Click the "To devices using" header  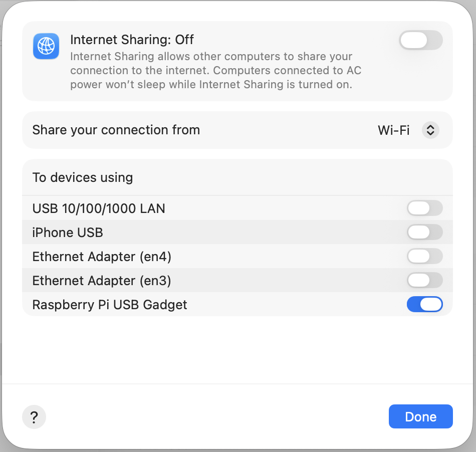[x=83, y=177]
